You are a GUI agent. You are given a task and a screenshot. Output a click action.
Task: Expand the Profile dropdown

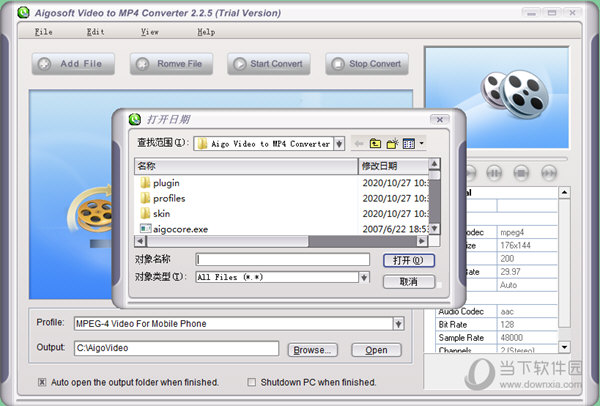[x=398, y=324]
